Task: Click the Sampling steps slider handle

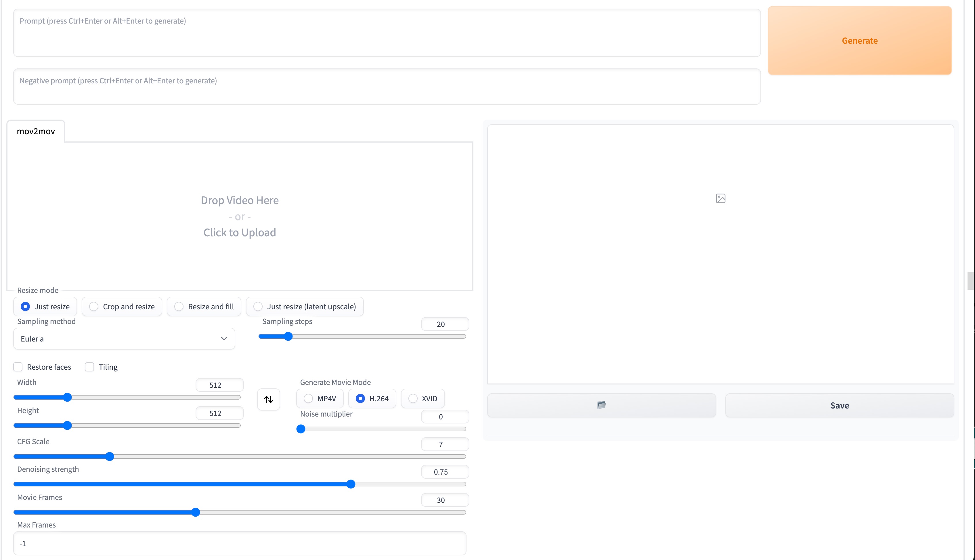Action: [x=288, y=337]
